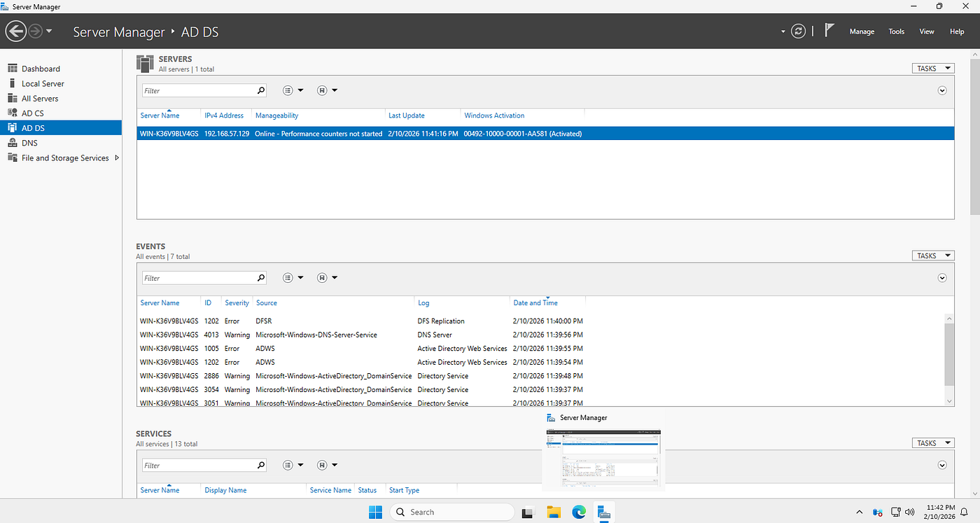Click the Events filter search magnifier
The width and height of the screenshot is (980, 523).
pos(261,278)
